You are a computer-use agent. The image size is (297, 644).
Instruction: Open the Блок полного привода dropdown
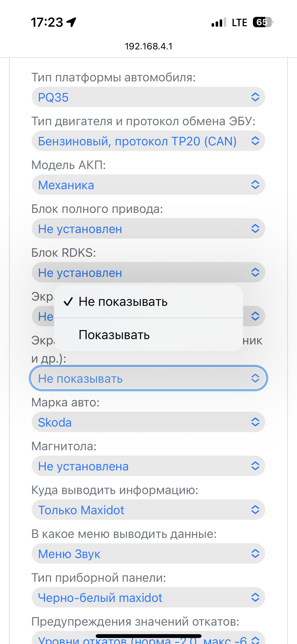148,229
